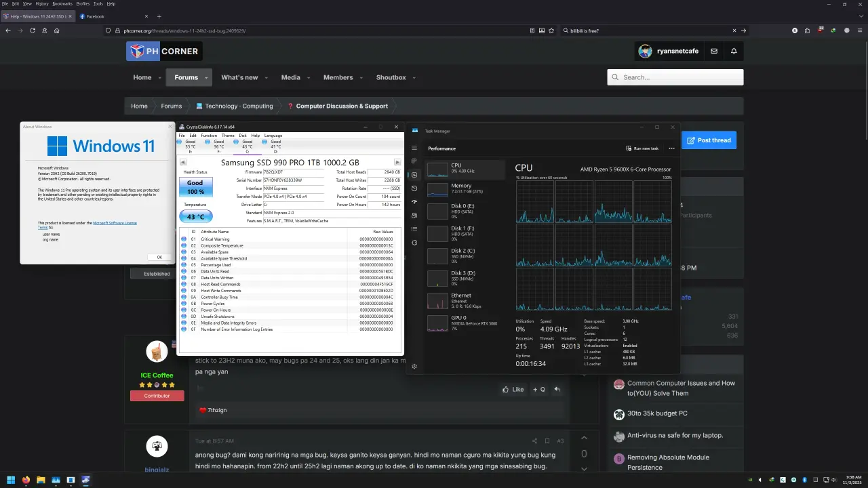Screen dimensions: 868x488
Task: Open Bookmarks menu in browser menu bar
Action: [62, 3]
